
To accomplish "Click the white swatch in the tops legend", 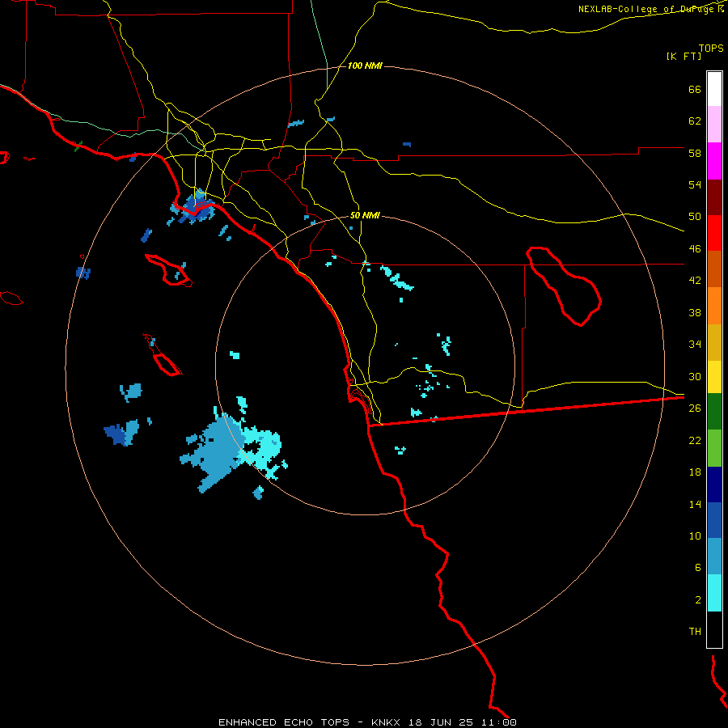I will tap(714, 89).
